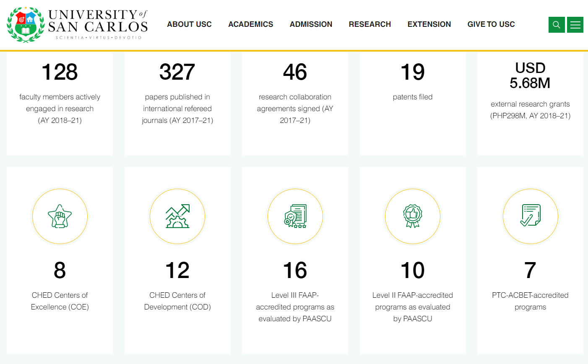The image size is (588, 364).
Task: Click the raised fist star icon
Action: coord(60,216)
